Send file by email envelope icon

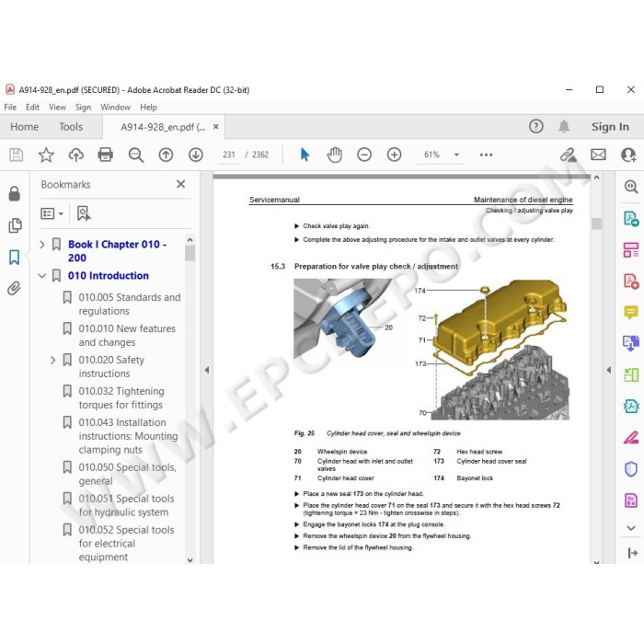(598, 155)
